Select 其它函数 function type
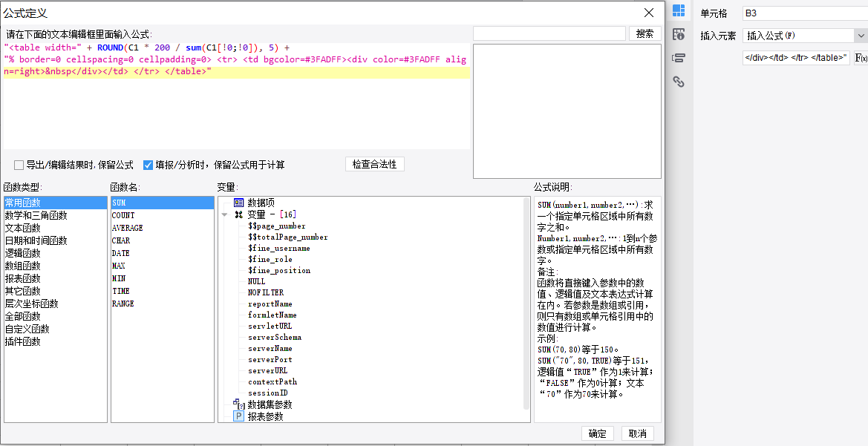Viewport: 868px width, 446px height. tap(56, 291)
